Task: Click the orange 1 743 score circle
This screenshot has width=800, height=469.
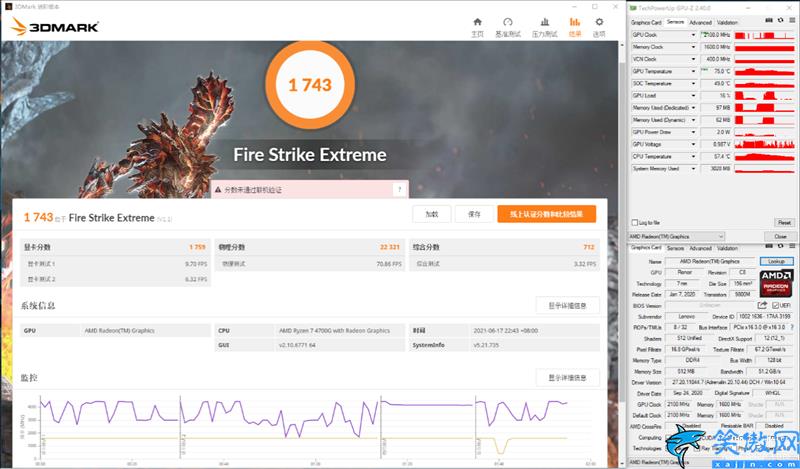Action: tap(310, 85)
